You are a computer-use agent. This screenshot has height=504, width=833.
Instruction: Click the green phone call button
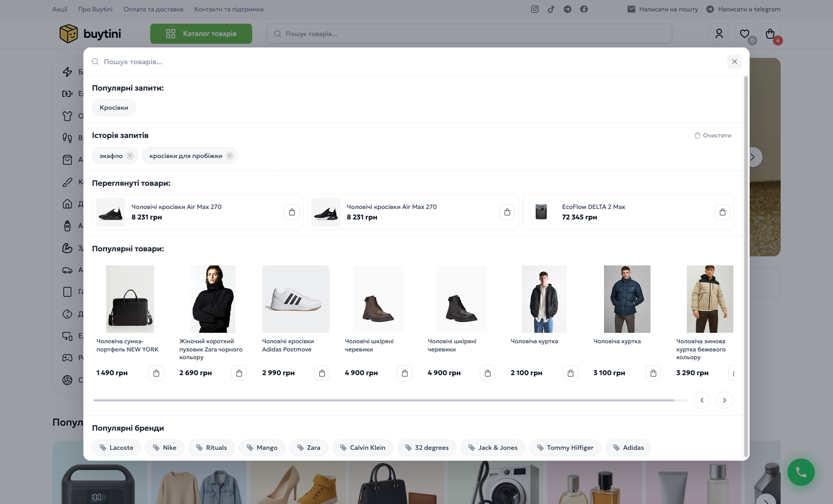coord(801,472)
